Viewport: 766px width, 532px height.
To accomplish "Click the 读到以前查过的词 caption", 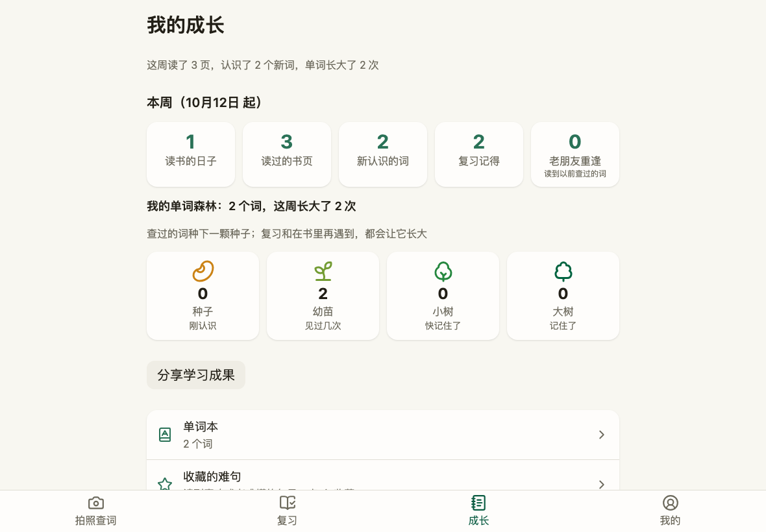I will pos(575,174).
